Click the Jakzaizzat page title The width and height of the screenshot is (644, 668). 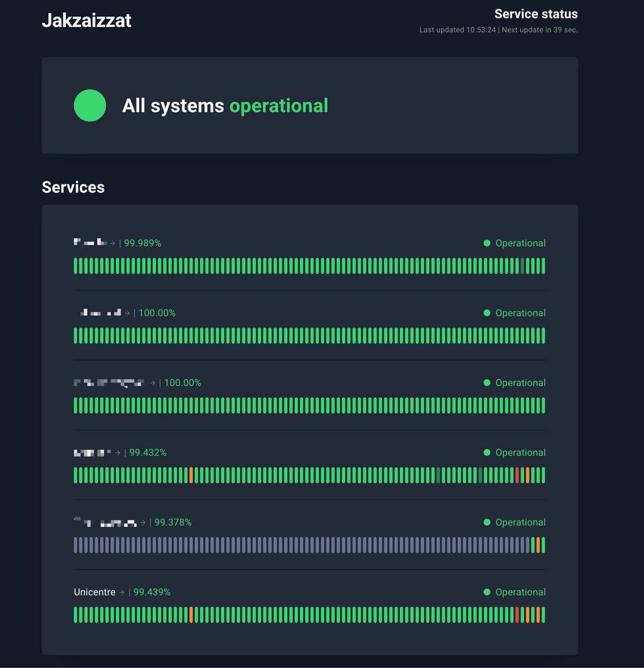tap(86, 20)
